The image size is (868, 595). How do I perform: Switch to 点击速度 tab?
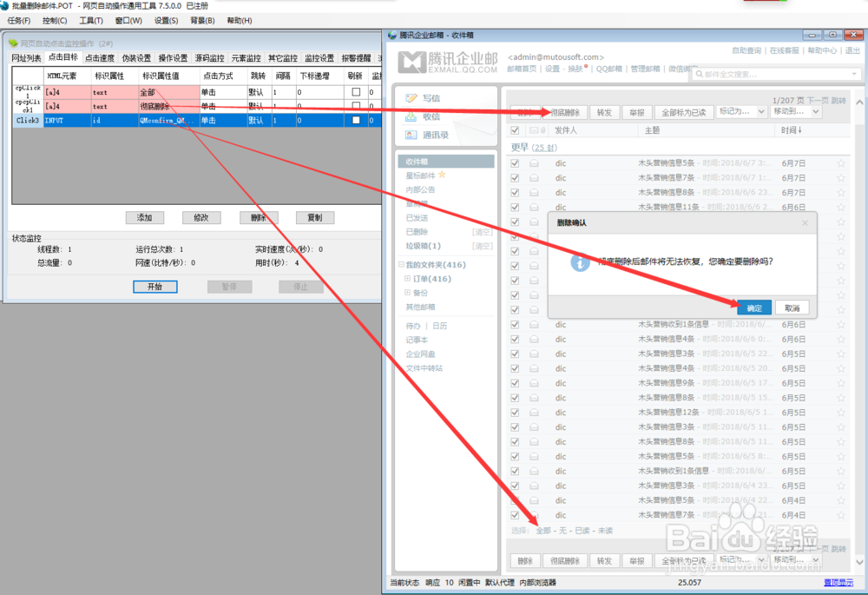(x=100, y=58)
